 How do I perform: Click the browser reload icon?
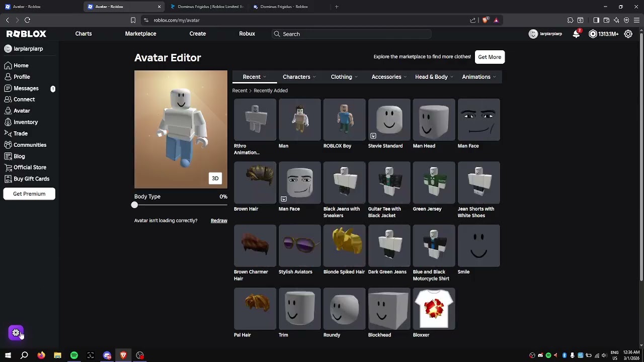28,20
